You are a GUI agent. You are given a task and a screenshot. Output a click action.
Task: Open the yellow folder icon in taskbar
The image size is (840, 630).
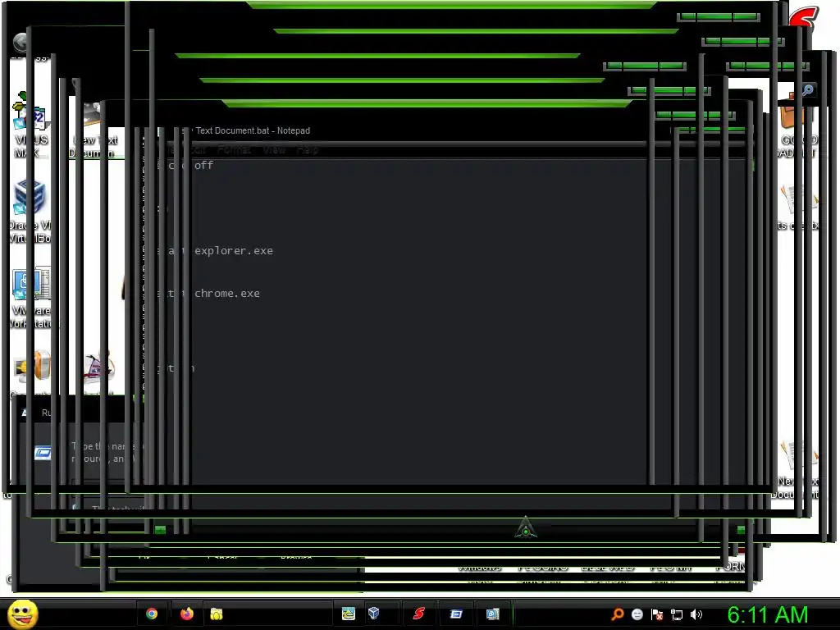click(x=217, y=614)
